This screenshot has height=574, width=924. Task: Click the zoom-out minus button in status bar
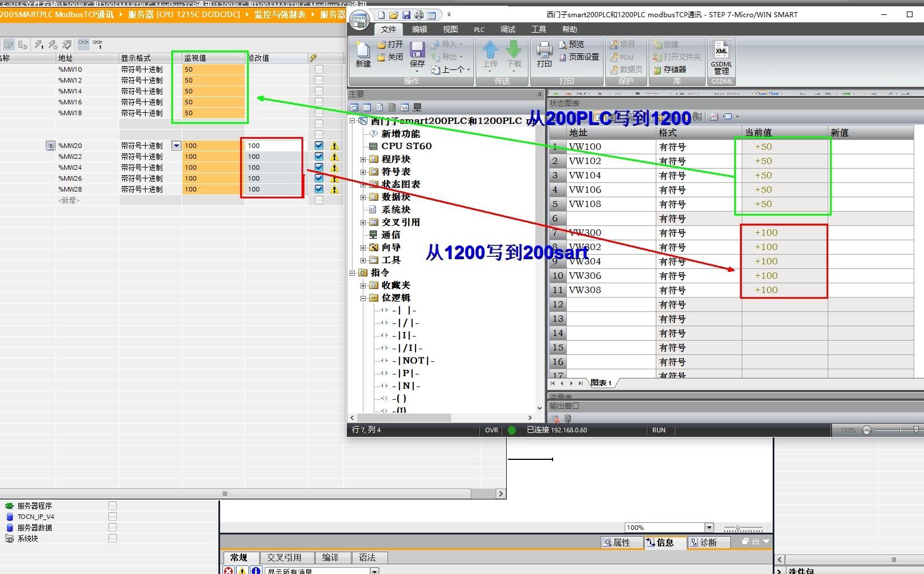tap(867, 430)
